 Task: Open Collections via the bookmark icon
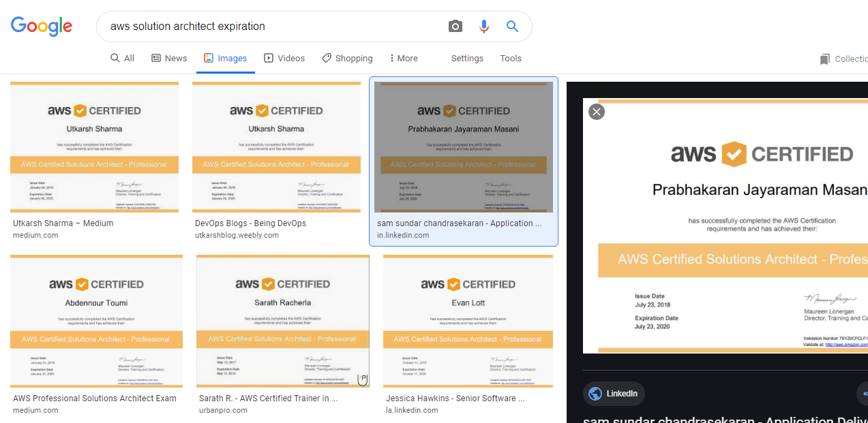[825, 59]
